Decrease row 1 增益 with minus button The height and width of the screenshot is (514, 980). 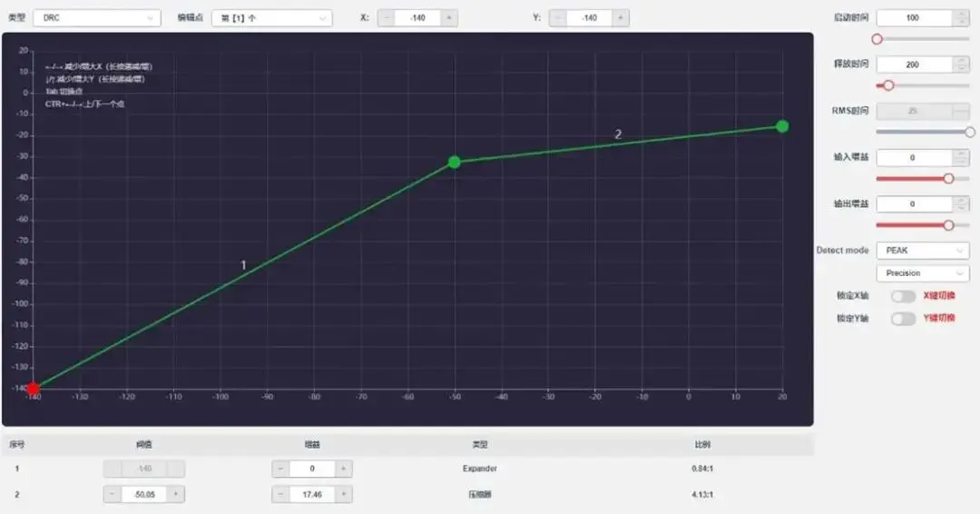coord(280,469)
